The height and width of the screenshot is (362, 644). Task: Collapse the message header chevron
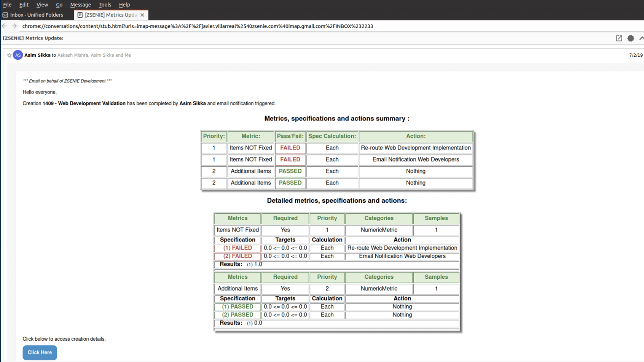click(641, 38)
